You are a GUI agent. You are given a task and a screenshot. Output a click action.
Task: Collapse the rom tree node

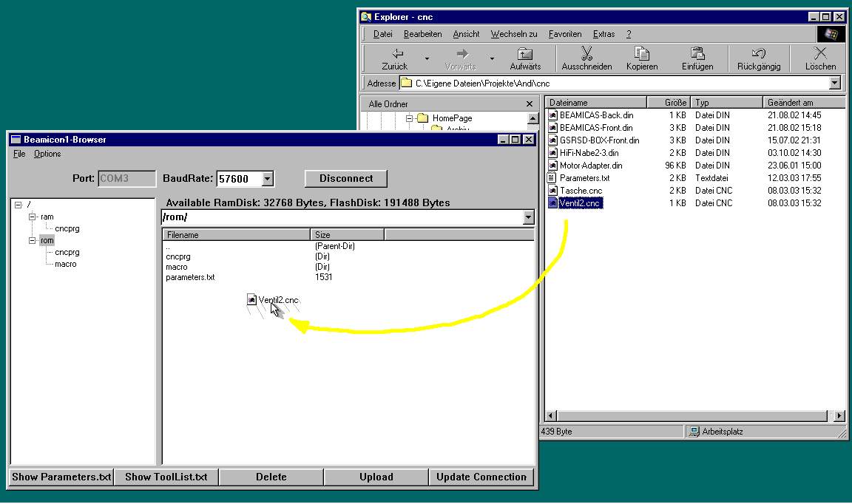(32, 240)
